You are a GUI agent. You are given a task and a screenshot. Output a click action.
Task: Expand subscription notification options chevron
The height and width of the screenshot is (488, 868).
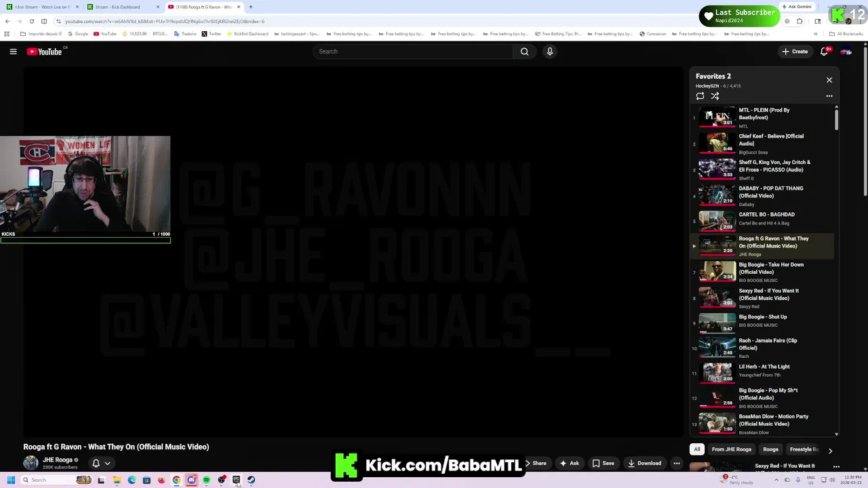pos(107,464)
